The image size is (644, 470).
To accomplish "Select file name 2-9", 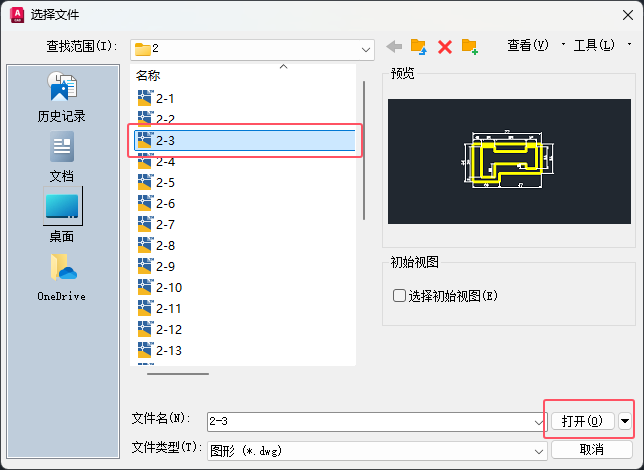I will (x=165, y=266).
